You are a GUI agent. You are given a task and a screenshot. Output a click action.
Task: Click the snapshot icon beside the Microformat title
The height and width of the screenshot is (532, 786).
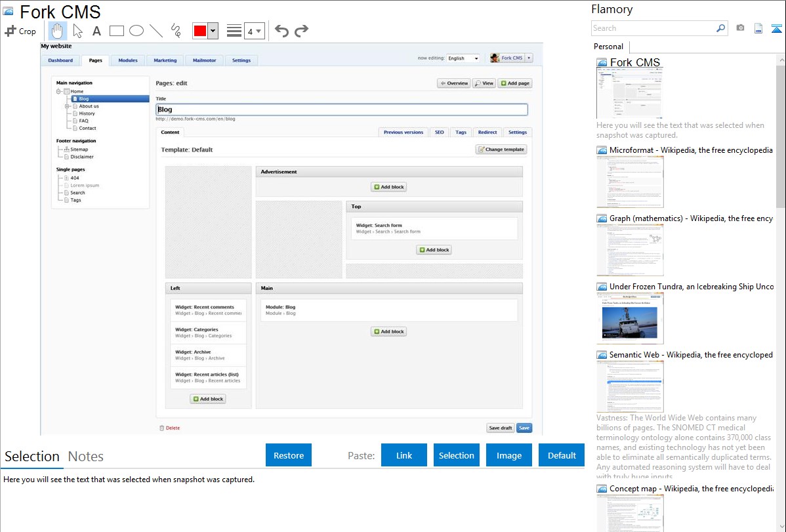pyautogui.click(x=602, y=150)
